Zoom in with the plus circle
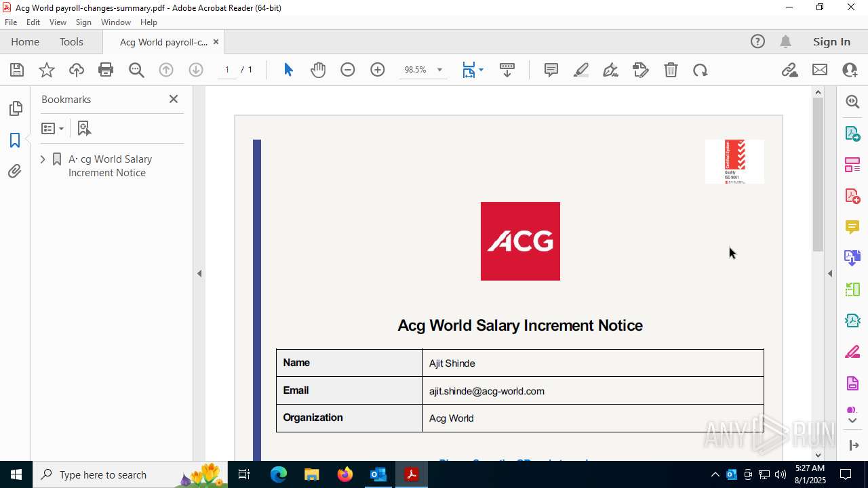 pyautogui.click(x=378, y=70)
